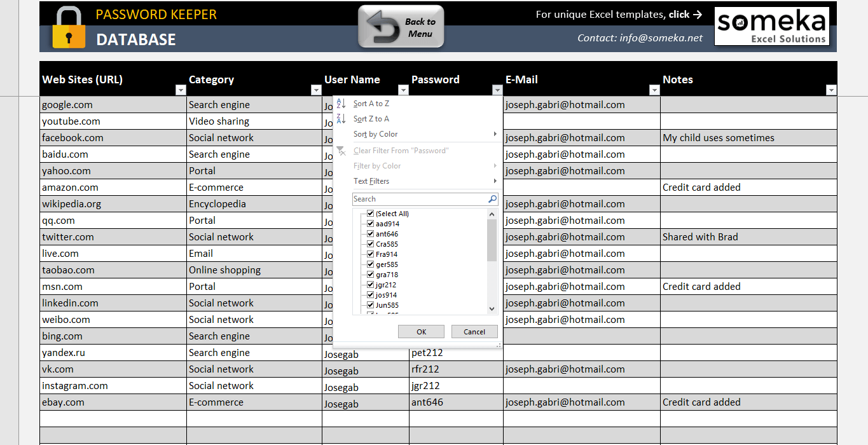868x445 pixels.
Task: Open the User Name column filter dropdown
Action: pos(403,90)
